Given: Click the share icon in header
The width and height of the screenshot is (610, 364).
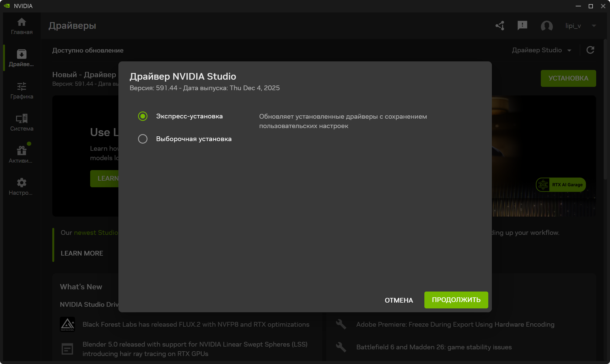Looking at the screenshot, I should (x=500, y=26).
